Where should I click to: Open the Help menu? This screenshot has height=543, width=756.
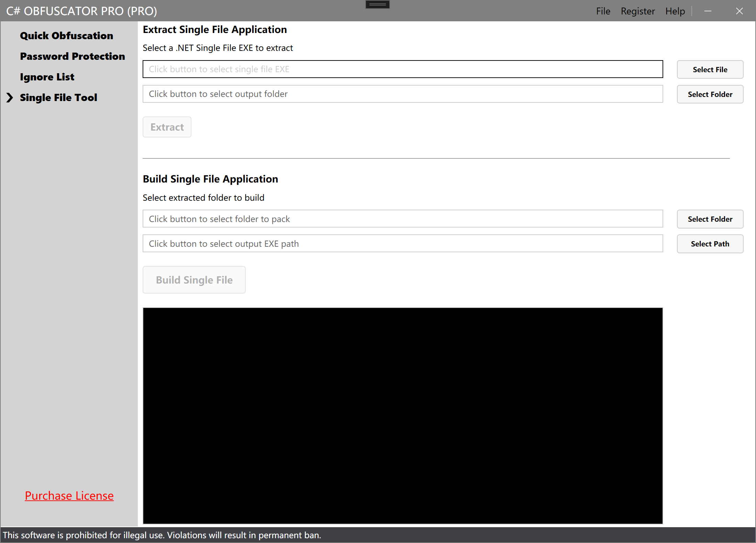(x=675, y=11)
